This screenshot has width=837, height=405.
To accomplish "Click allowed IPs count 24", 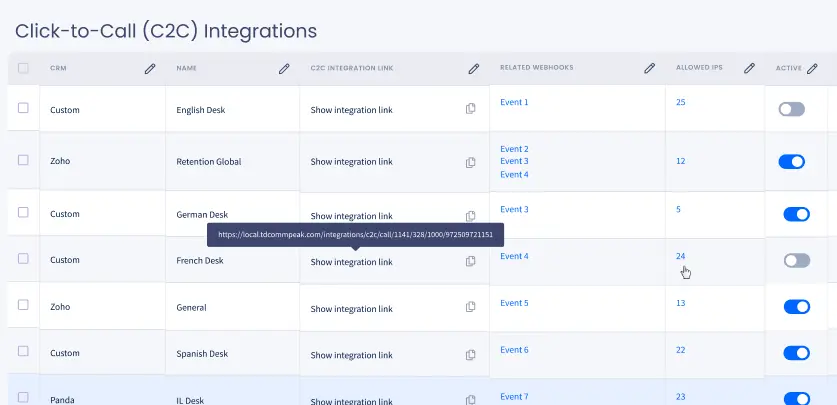I will click(680, 256).
